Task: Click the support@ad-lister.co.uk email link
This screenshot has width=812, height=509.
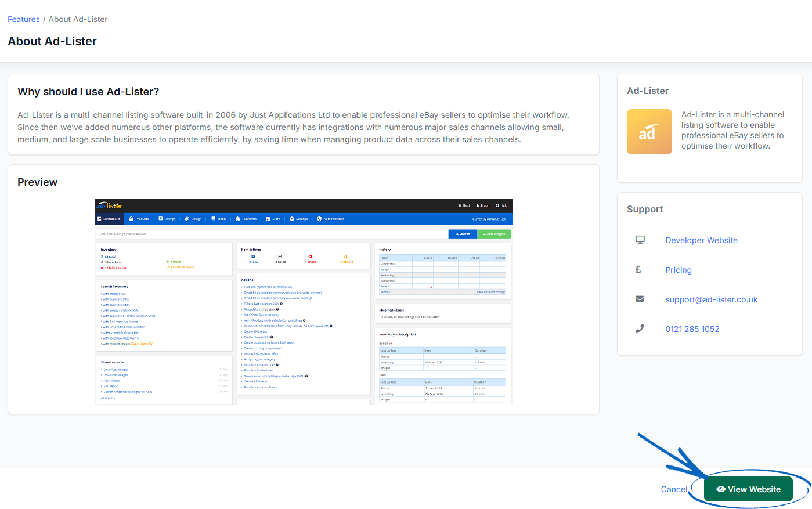Action: point(712,299)
